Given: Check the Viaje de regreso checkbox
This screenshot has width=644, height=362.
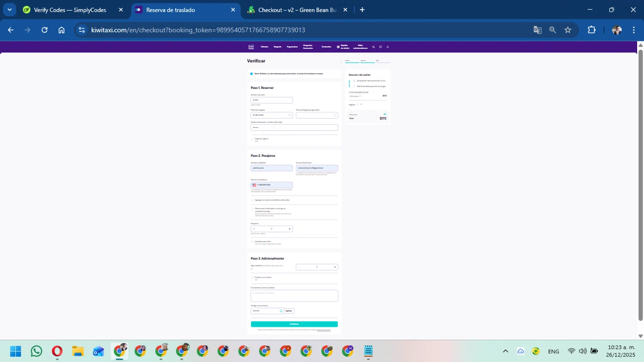Looking at the screenshot, I should pyautogui.click(x=252, y=139).
